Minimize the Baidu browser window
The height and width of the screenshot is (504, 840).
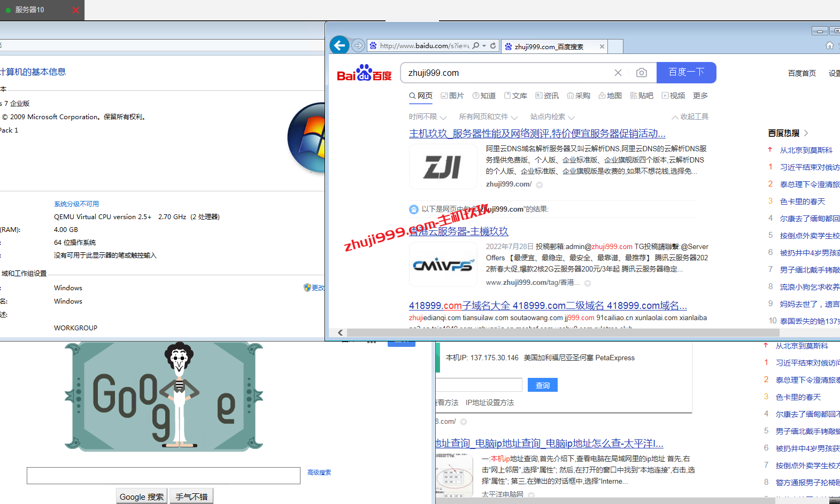tap(819, 31)
